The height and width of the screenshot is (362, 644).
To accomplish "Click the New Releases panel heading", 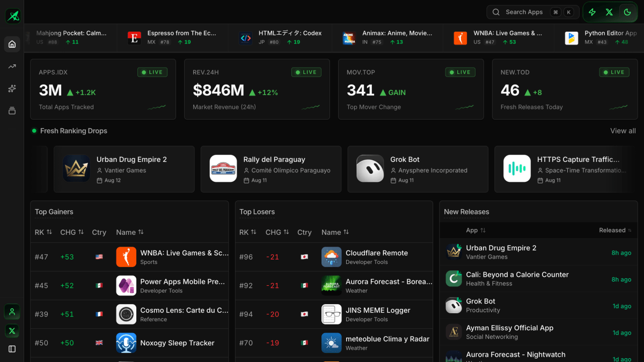I will tap(466, 212).
